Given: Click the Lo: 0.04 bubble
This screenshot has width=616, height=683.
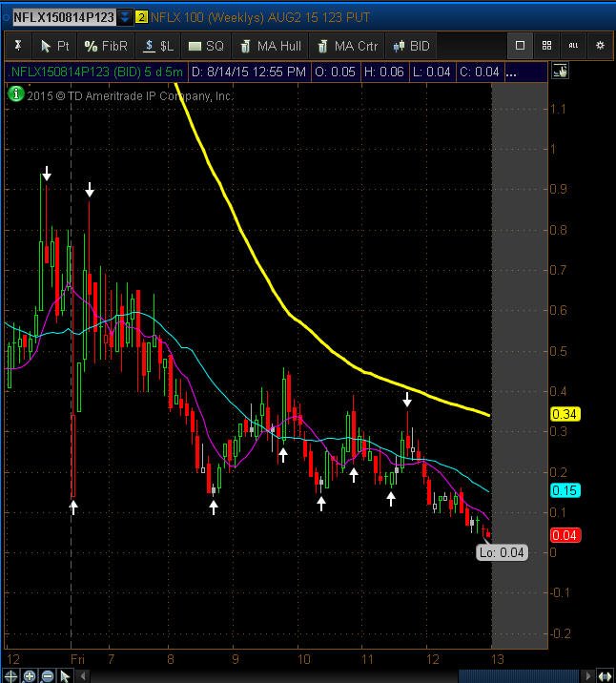Looking at the screenshot, I should (502, 552).
